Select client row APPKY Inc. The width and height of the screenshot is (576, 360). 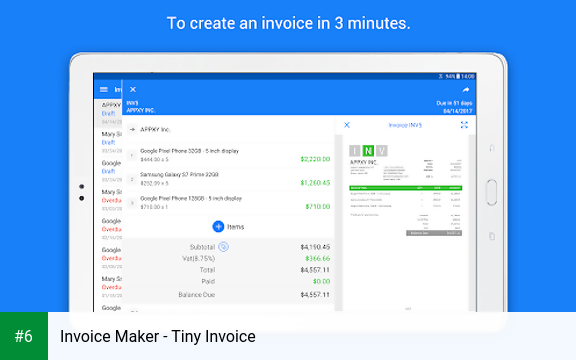(228, 129)
